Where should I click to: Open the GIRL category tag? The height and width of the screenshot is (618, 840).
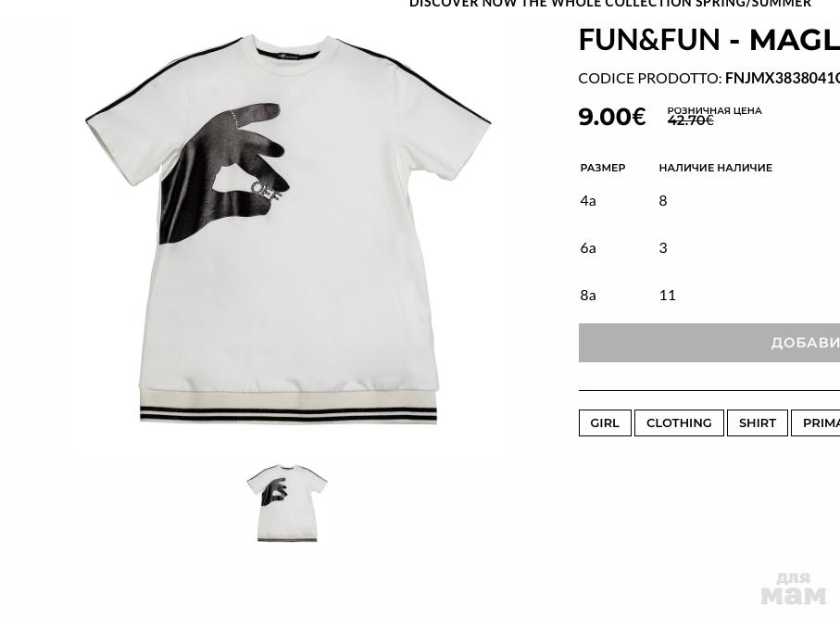tap(605, 423)
